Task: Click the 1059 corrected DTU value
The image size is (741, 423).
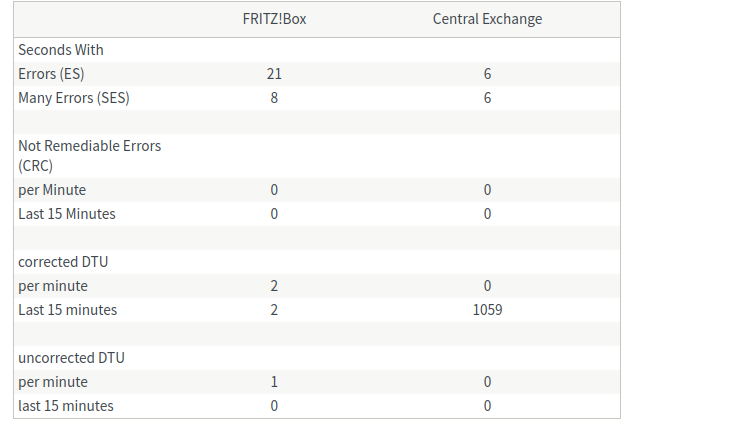Action: [487, 310]
